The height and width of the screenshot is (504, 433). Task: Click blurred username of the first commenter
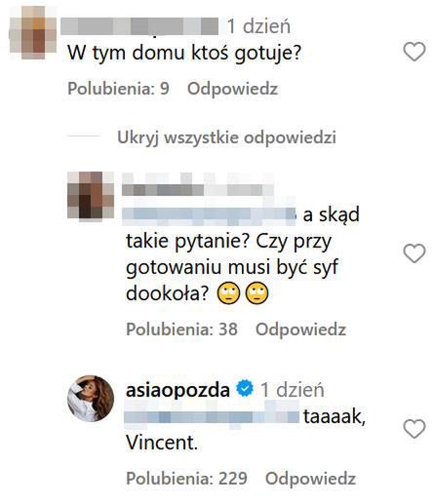coord(139,26)
